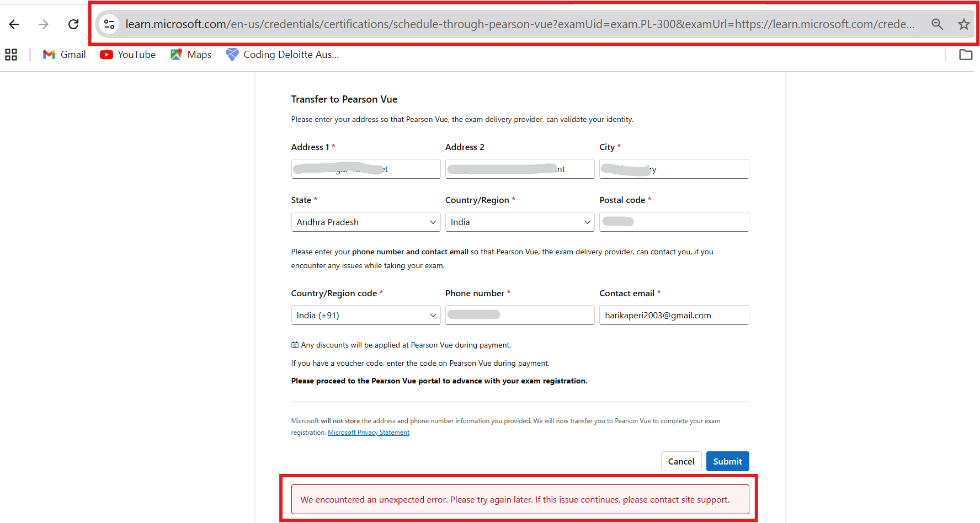Expand the Country/Region dropdown showing India
Viewport: 980px width, 523px height.
pyautogui.click(x=520, y=222)
